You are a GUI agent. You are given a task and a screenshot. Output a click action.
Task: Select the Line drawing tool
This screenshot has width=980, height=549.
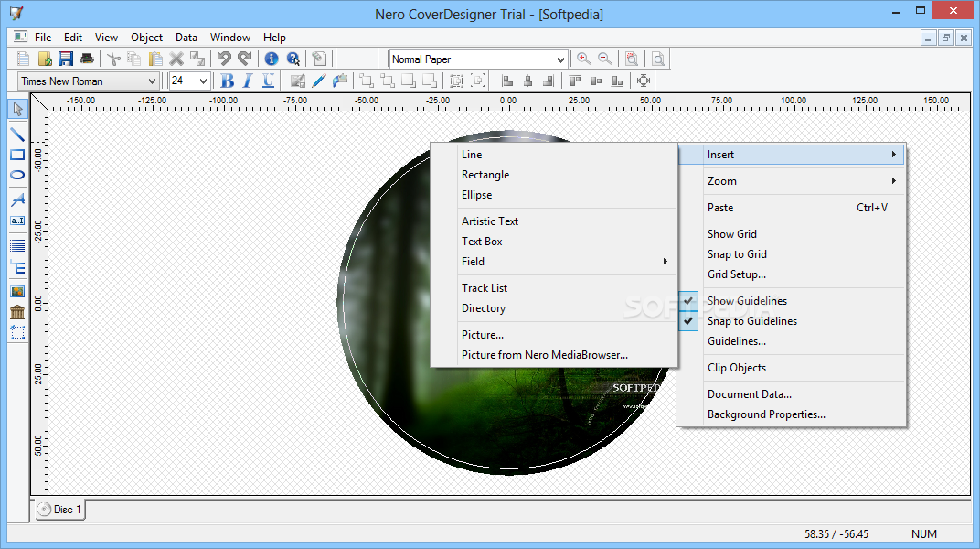(17, 135)
